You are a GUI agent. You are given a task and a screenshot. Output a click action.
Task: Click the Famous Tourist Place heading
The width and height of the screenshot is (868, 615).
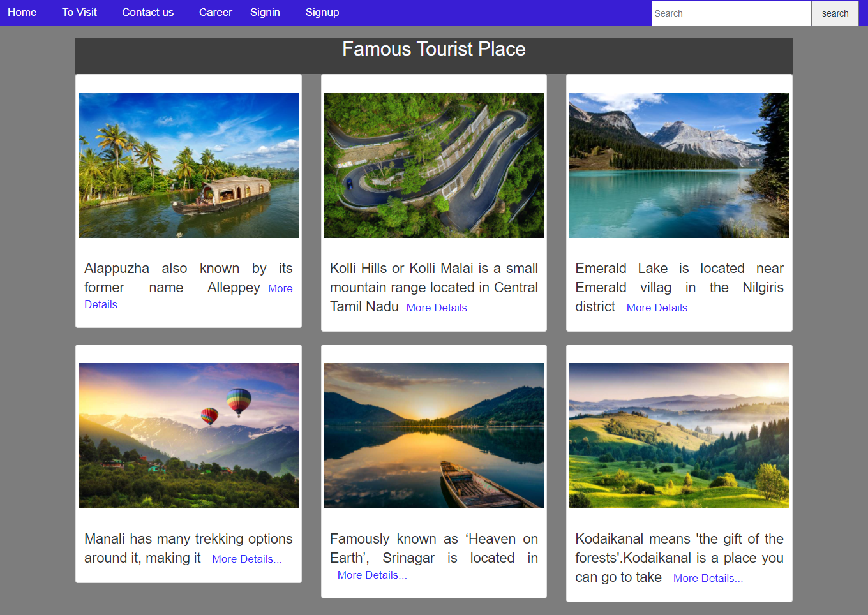pos(434,49)
